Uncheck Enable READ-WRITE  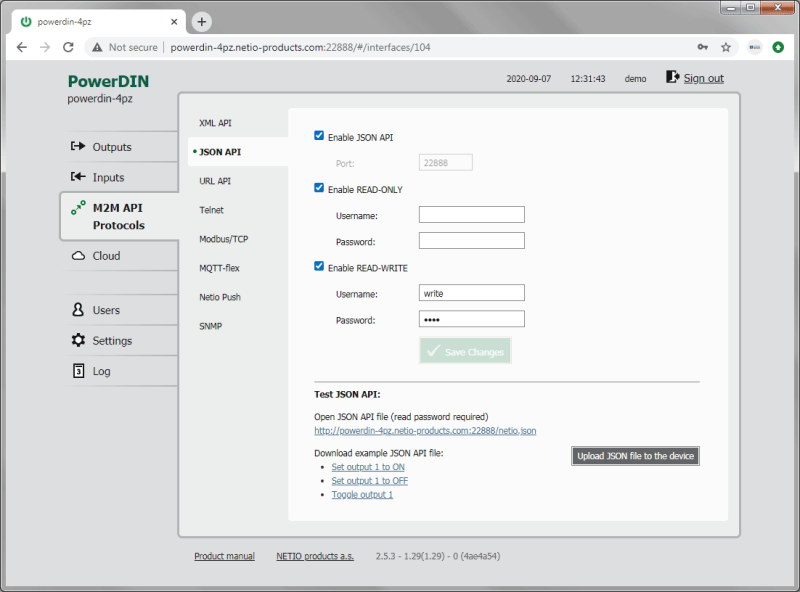[319, 267]
